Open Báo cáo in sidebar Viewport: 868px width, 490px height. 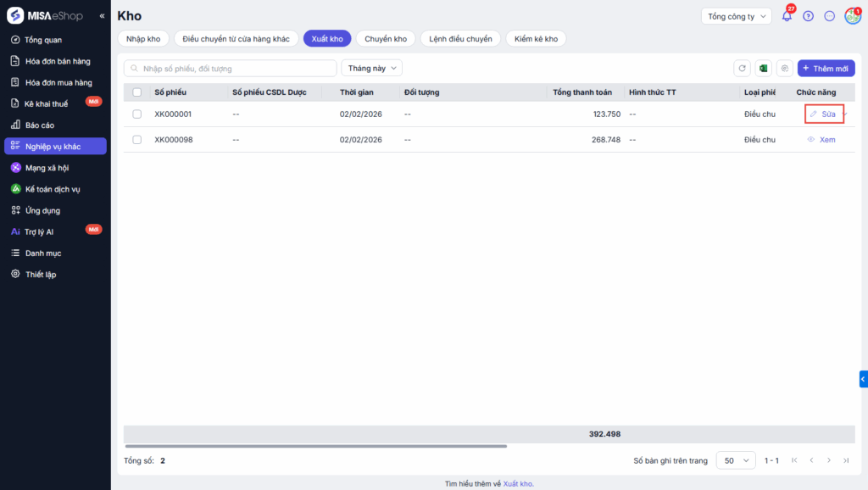[x=55, y=125]
